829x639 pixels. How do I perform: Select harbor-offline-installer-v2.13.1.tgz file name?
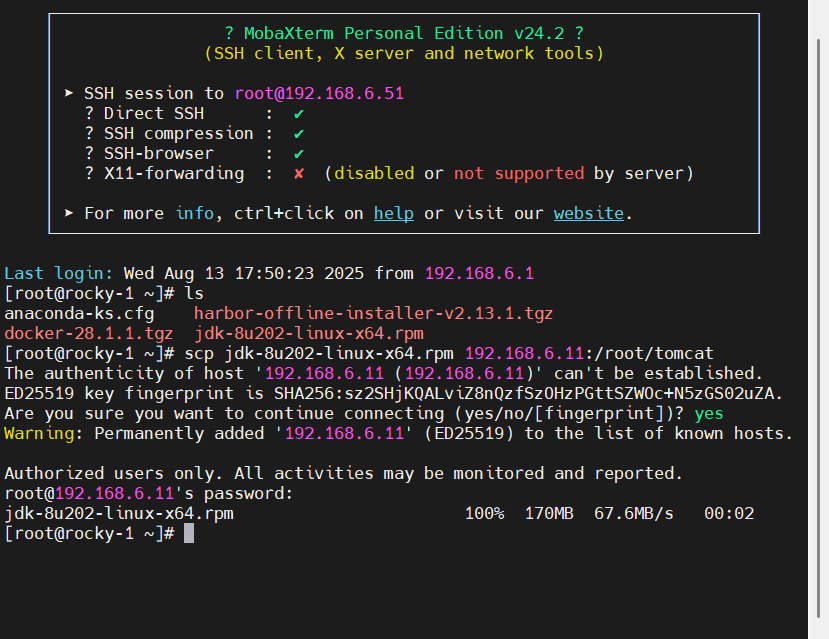pos(373,313)
